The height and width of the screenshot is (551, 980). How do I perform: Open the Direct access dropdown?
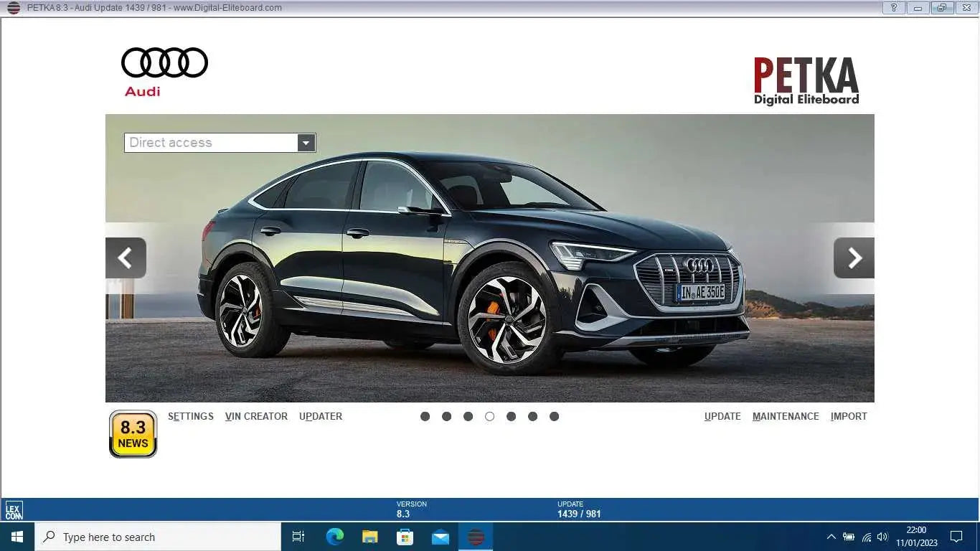(x=306, y=142)
